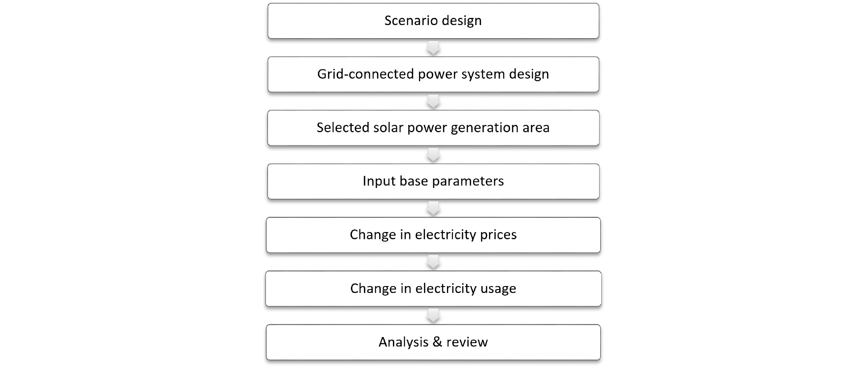
Task: Click the Scenario design box
Action: (433, 21)
